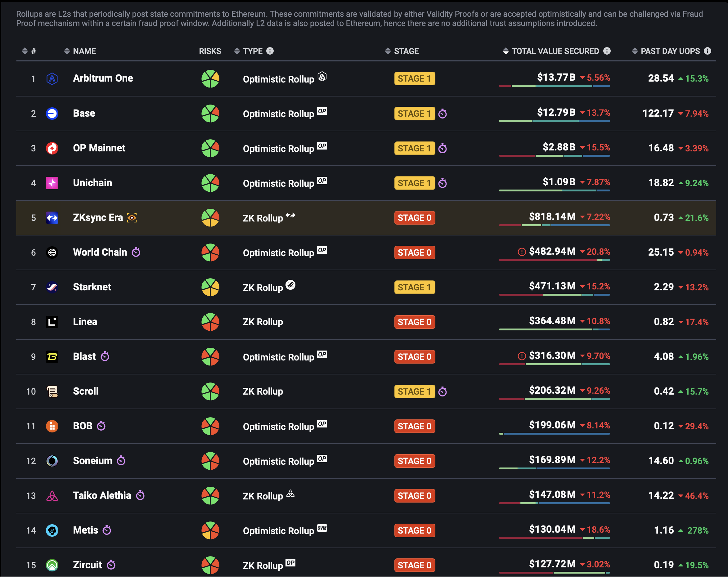This screenshot has width=728, height=577.
Task: Click the 14.60 UOPS value for Soneium
Action: (661, 461)
